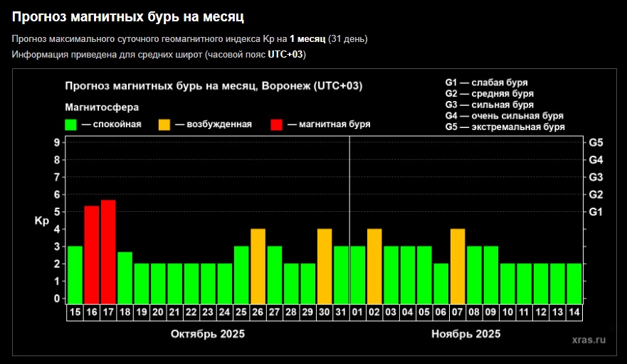Click the yellow 'возбужденная' legend square

(164, 124)
